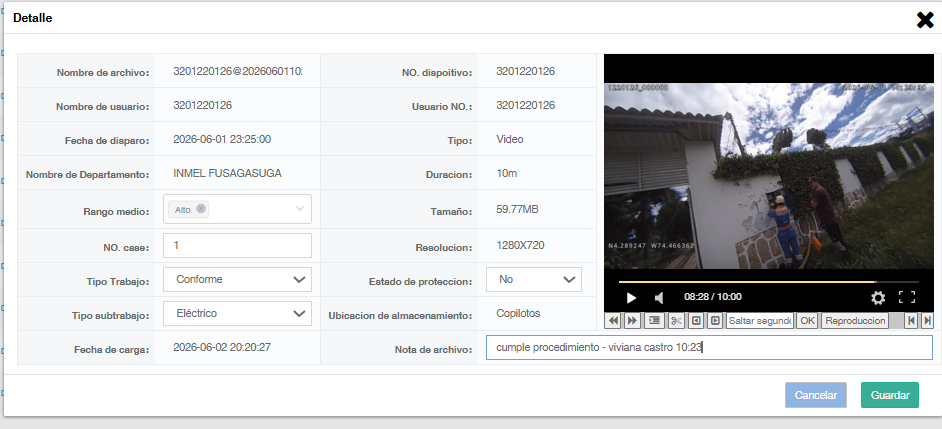The width and height of the screenshot is (942, 429).
Task: Click the Detalle dialog title
Action: tap(32, 18)
